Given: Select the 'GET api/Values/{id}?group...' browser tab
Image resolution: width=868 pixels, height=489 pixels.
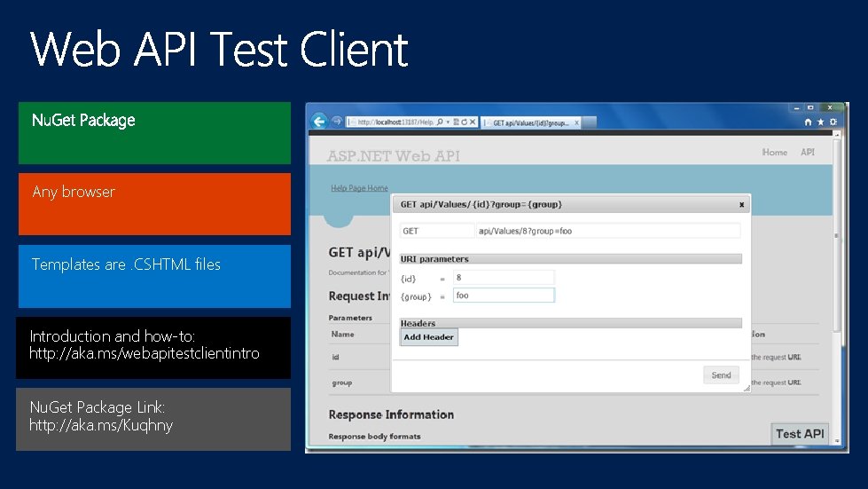Looking at the screenshot, I should point(530,122).
